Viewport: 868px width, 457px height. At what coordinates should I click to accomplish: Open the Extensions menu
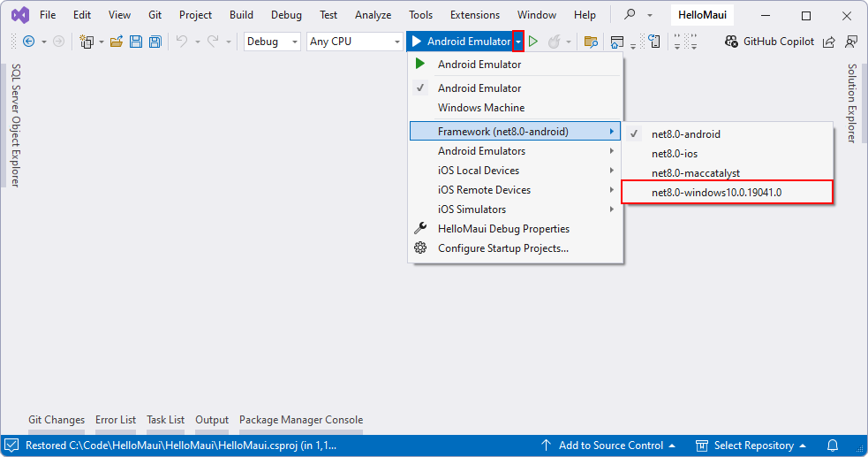click(x=475, y=15)
